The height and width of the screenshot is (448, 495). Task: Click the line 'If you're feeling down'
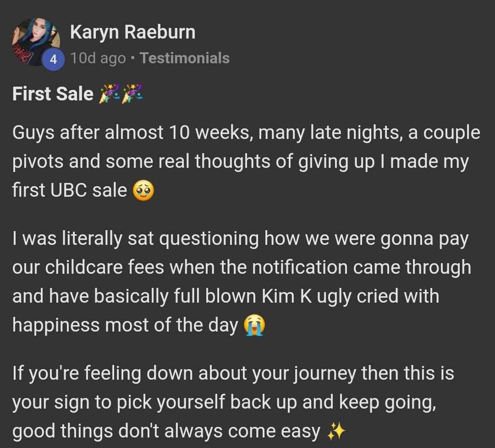tap(233, 373)
